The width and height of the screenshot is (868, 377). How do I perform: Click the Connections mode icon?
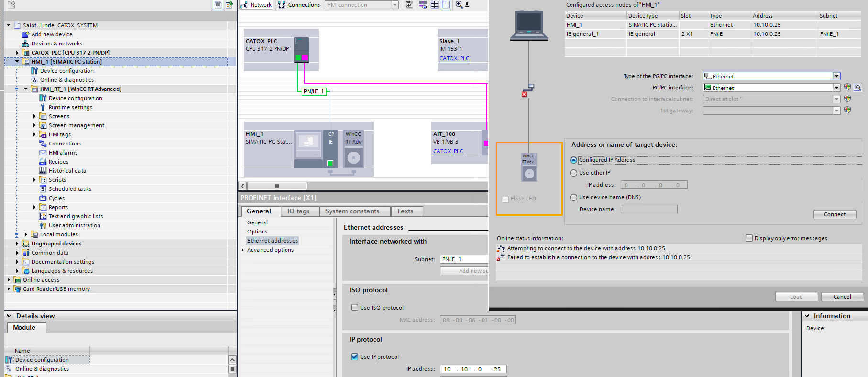[299, 5]
